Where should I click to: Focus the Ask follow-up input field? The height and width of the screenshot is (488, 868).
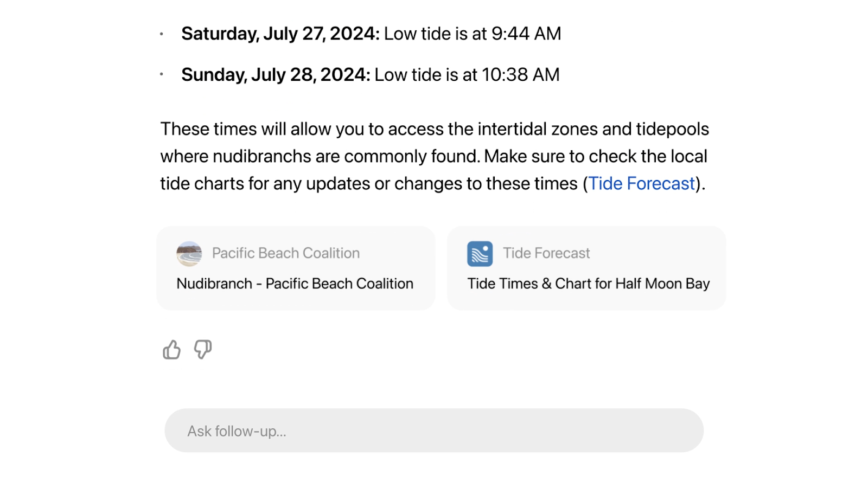434,431
